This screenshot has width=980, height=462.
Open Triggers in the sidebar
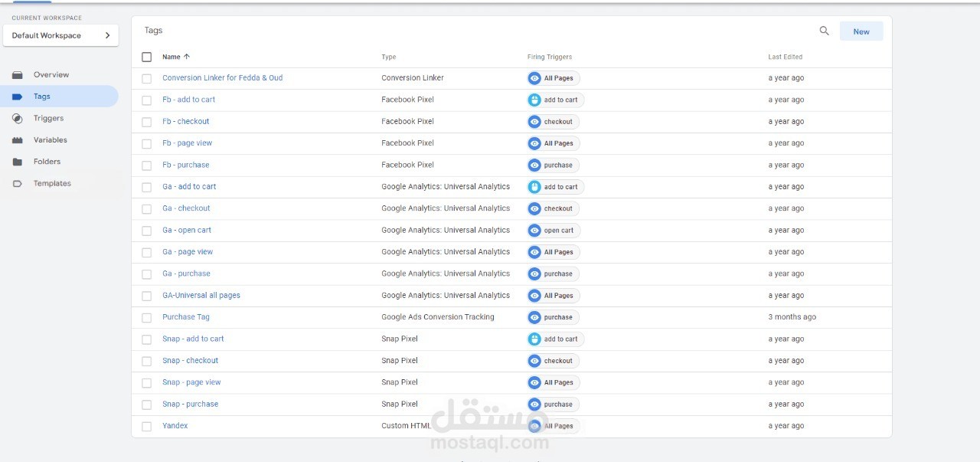point(48,118)
